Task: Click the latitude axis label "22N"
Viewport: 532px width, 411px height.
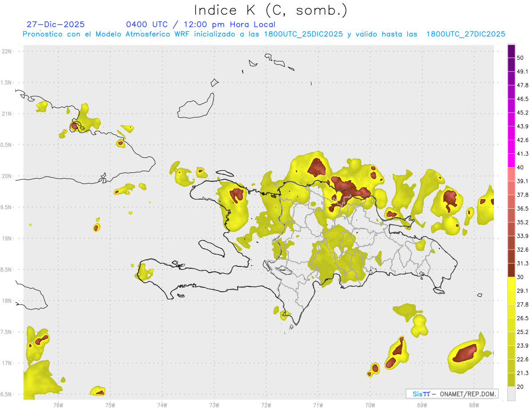Action: [7, 51]
